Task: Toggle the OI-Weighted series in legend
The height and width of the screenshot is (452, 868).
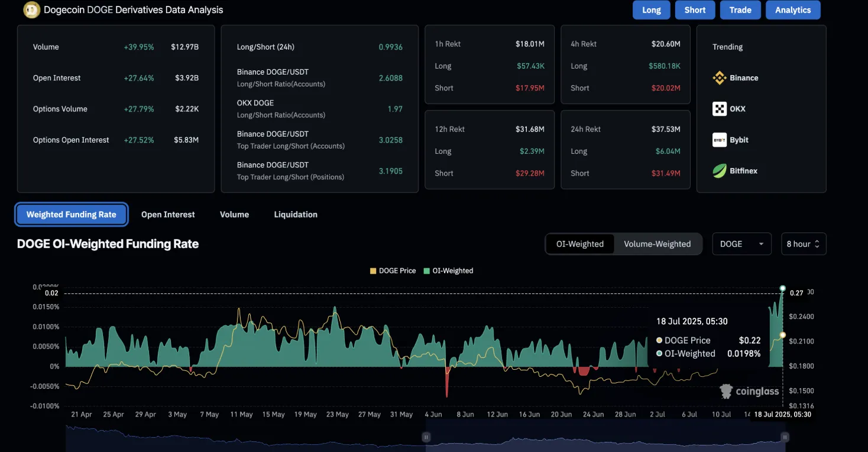Action: (448, 270)
